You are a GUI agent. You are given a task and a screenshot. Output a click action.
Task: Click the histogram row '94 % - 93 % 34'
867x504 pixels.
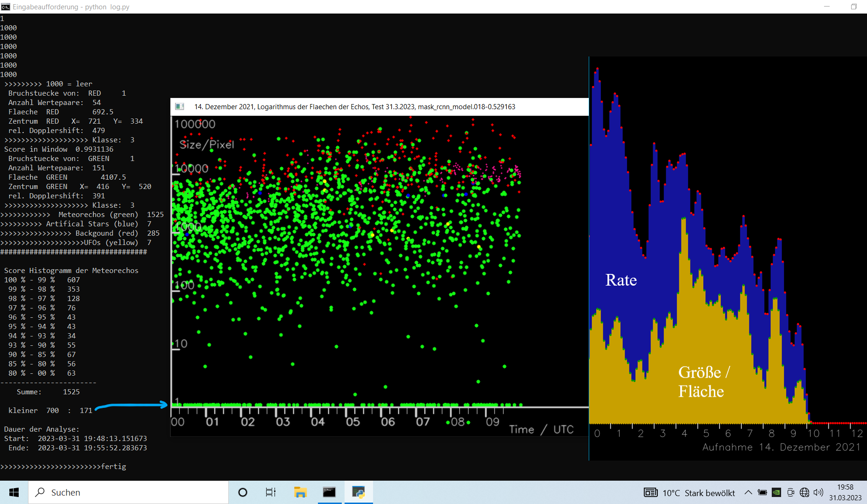point(42,336)
